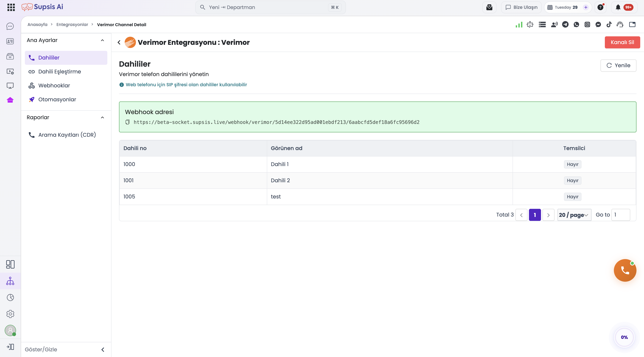
Task: Open the orange floating phone dialer
Action: (625, 270)
